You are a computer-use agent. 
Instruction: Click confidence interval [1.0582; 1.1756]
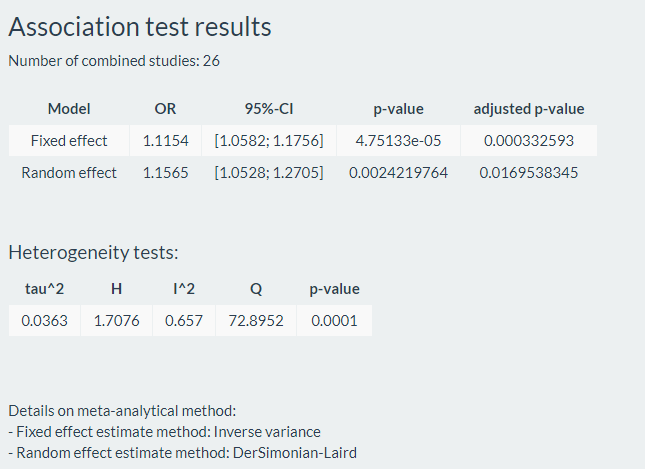[x=268, y=140]
